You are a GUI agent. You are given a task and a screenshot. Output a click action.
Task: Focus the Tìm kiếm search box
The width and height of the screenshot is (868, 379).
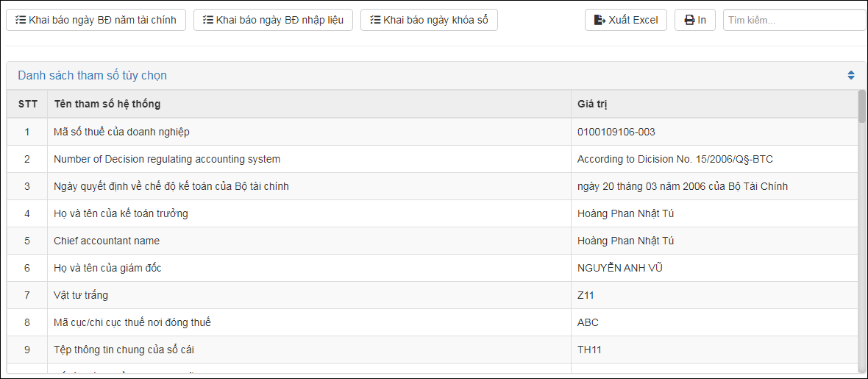793,20
